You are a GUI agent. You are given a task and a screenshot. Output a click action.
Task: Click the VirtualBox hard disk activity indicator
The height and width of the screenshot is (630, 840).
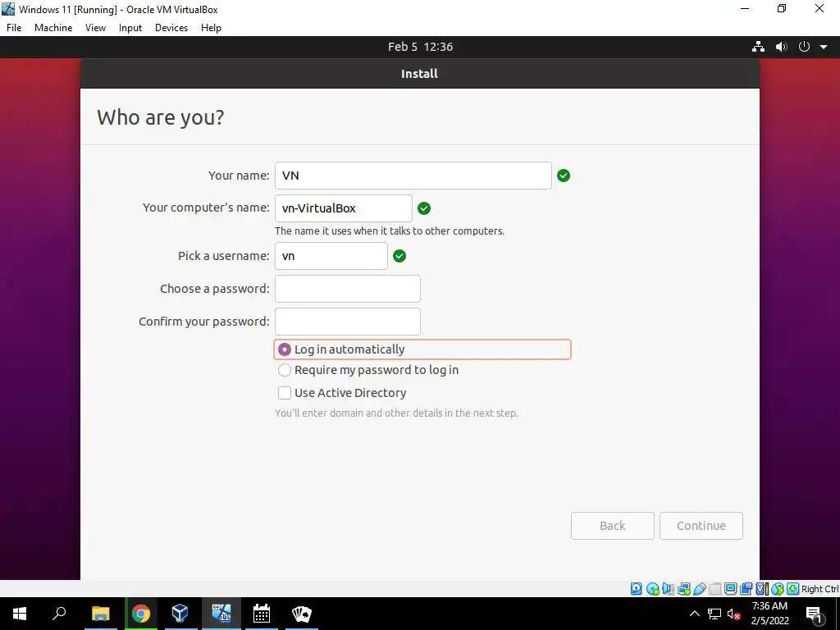(636, 589)
